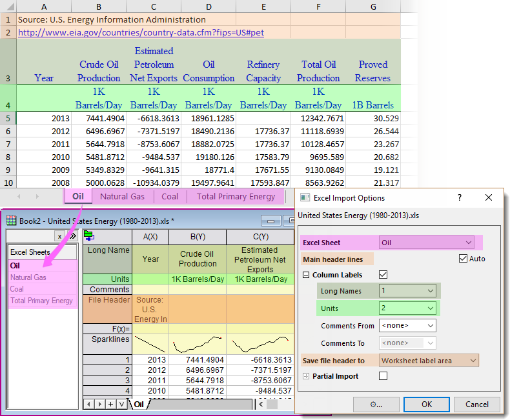Click the Book2 workbook window title icon
Image resolution: width=510 pixels, height=420 pixels.
pyautogui.click(x=11, y=221)
